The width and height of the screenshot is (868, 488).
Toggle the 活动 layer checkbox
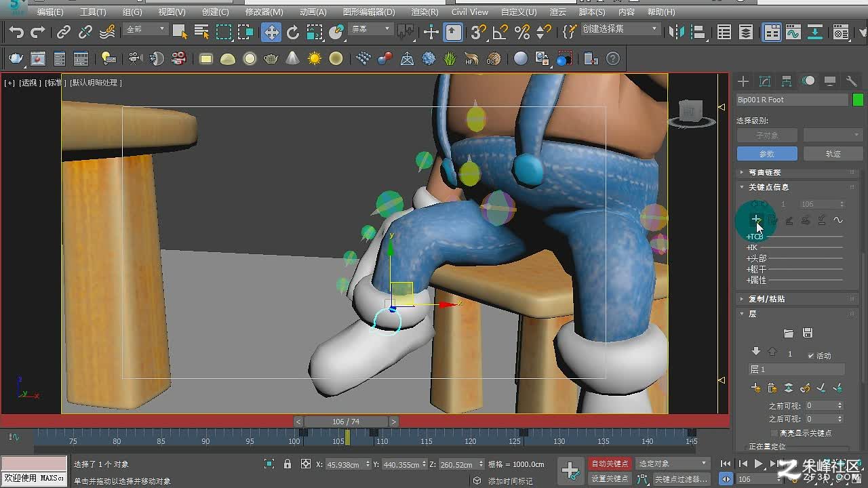[x=811, y=356]
